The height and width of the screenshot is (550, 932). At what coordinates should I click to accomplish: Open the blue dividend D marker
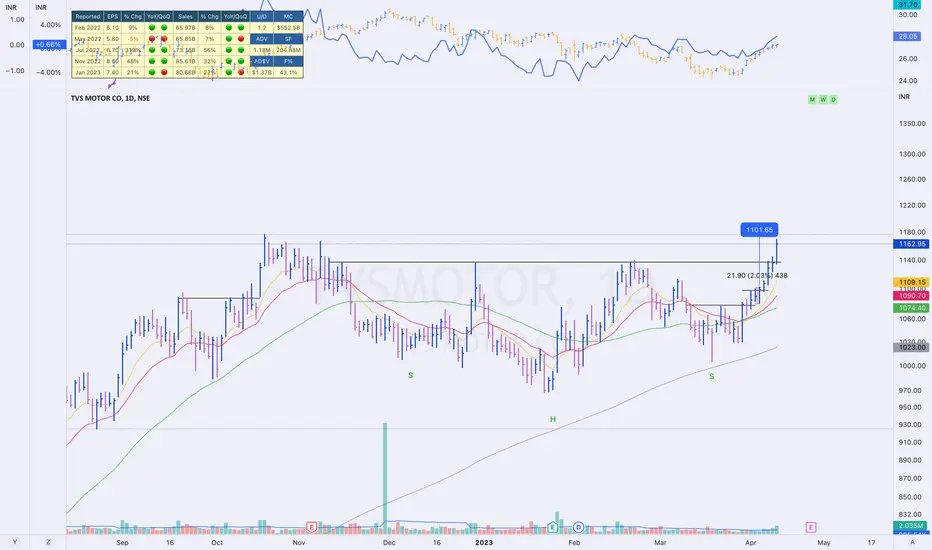click(578, 527)
